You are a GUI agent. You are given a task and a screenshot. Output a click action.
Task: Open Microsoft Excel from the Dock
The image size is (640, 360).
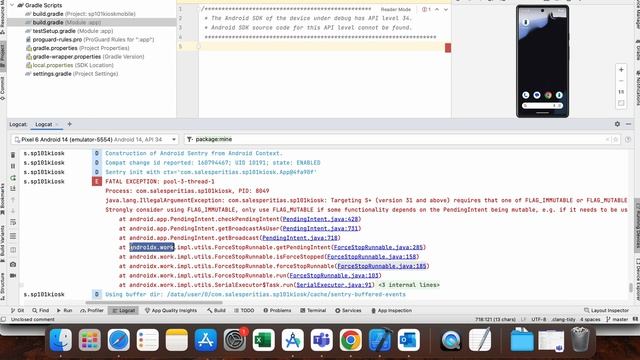pyautogui.click(x=263, y=340)
